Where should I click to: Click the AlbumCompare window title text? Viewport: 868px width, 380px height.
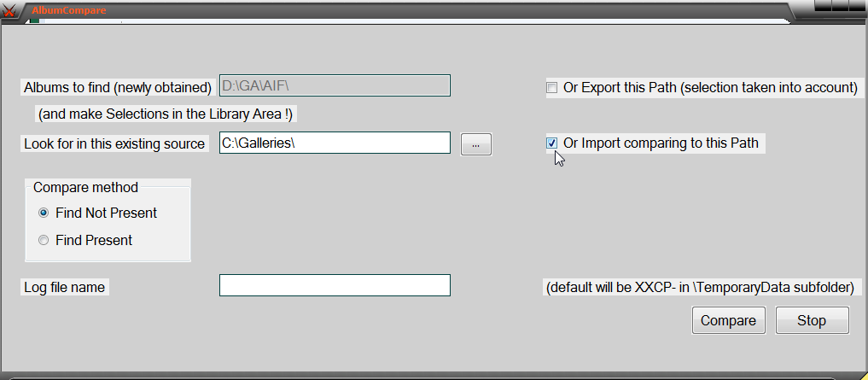(68, 10)
